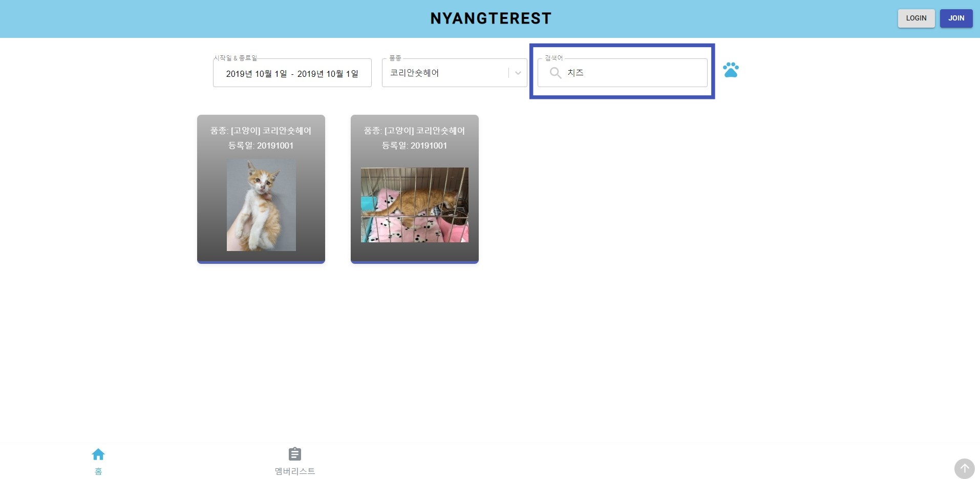Select 등록일: 20191001 text on first card
The height and width of the screenshot is (479, 980).
pos(261,145)
